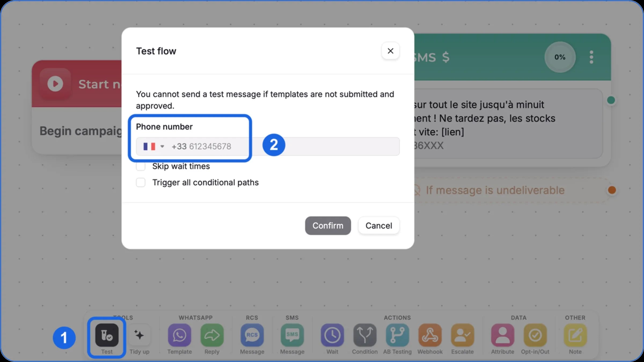Screen dimensions: 644x362
Task: Add a WhatsApp Reply node
Action: point(212,335)
